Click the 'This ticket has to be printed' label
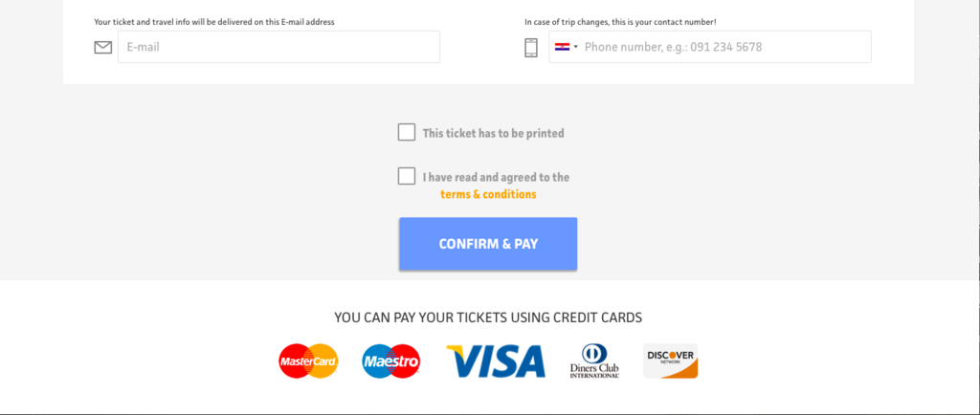The image size is (980, 415). (493, 133)
